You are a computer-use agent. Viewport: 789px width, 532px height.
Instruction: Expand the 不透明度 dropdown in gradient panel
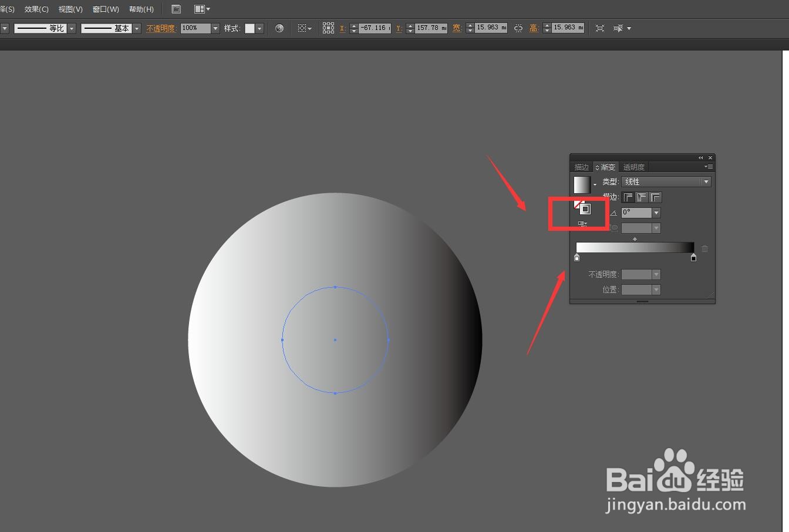tap(656, 274)
